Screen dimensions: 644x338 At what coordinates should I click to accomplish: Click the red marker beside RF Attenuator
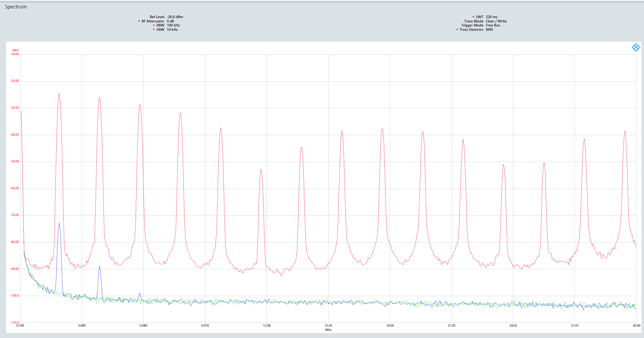pos(139,21)
